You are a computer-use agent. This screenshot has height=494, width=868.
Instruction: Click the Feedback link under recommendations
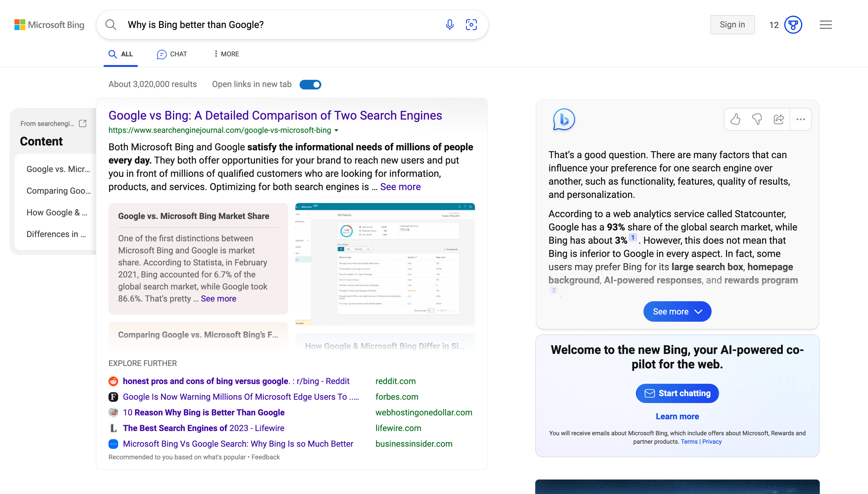click(x=266, y=457)
